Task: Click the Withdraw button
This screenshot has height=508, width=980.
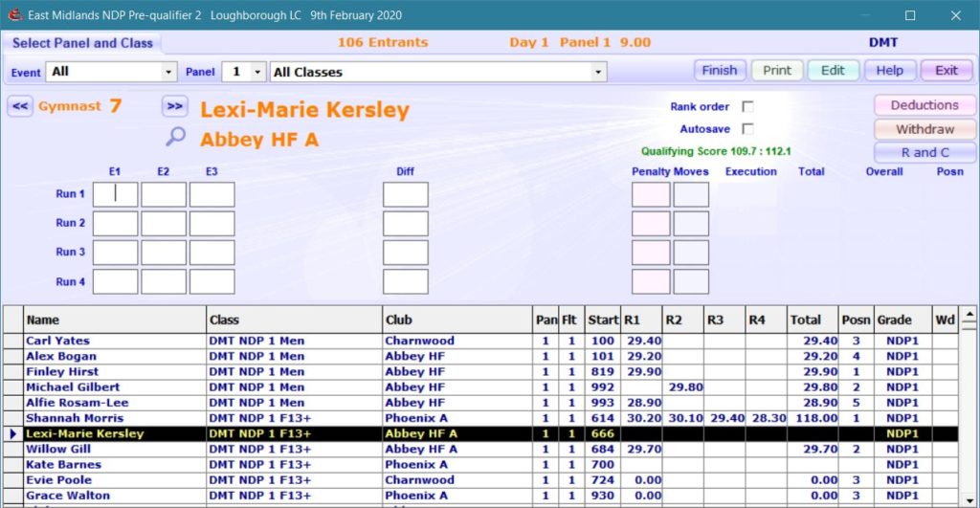Action: tap(924, 129)
